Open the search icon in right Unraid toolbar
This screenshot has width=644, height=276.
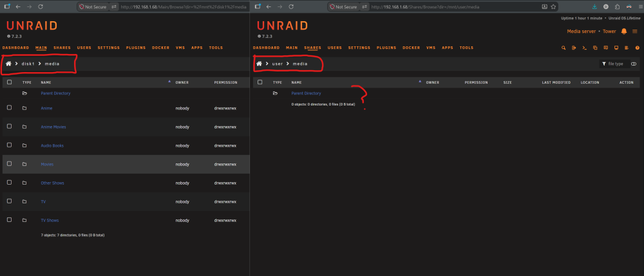(563, 48)
